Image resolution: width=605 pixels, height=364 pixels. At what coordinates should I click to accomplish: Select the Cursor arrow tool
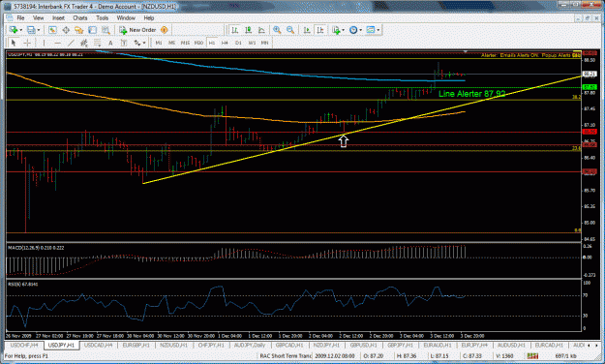[14, 43]
